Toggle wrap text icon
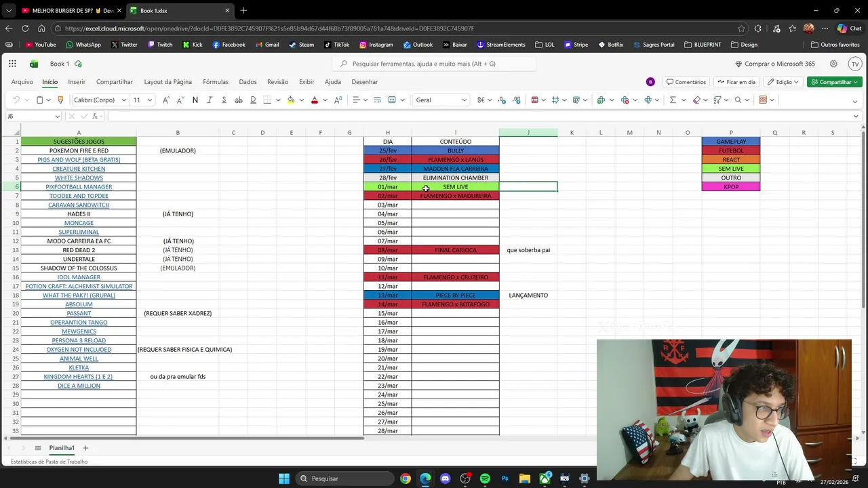The width and height of the screenshot is (868, 488). pyautogui.click(x=377, y=100)
